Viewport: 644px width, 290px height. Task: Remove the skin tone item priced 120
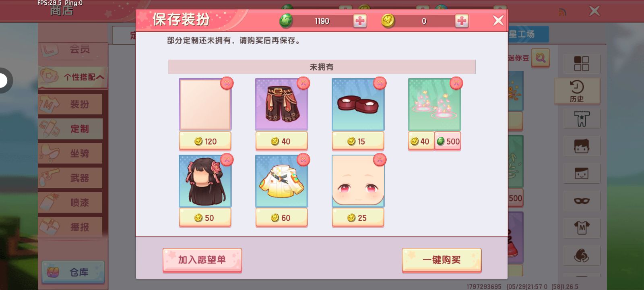click(227, 83)
